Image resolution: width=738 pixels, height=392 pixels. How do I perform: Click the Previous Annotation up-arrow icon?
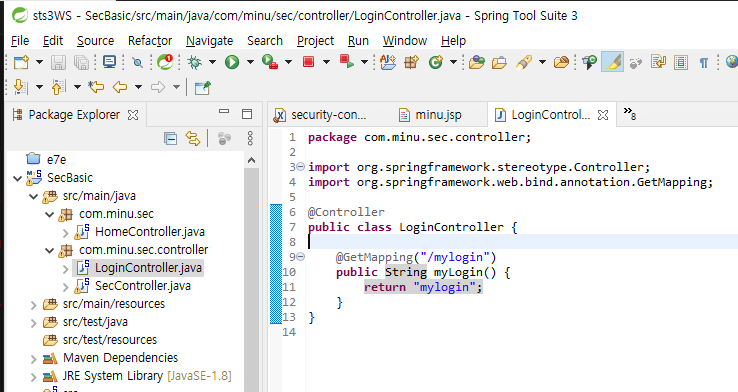coord(58,87)
